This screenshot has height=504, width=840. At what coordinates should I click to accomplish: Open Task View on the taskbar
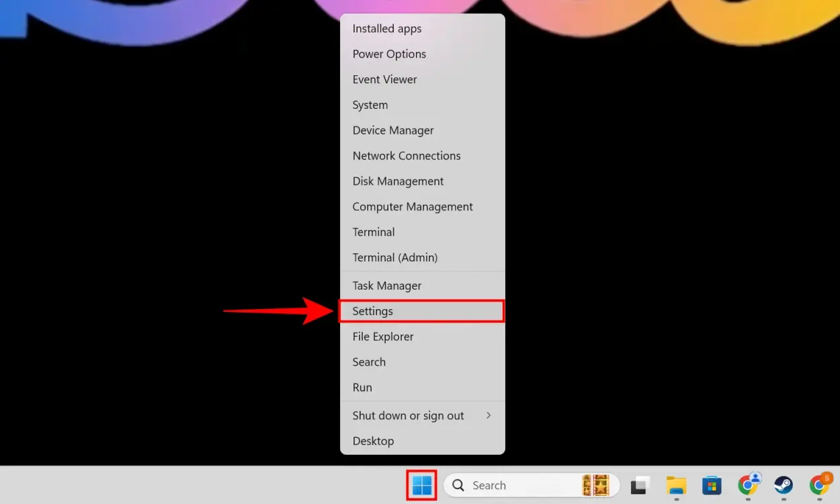pyautogui.click(x=639, y=485)
